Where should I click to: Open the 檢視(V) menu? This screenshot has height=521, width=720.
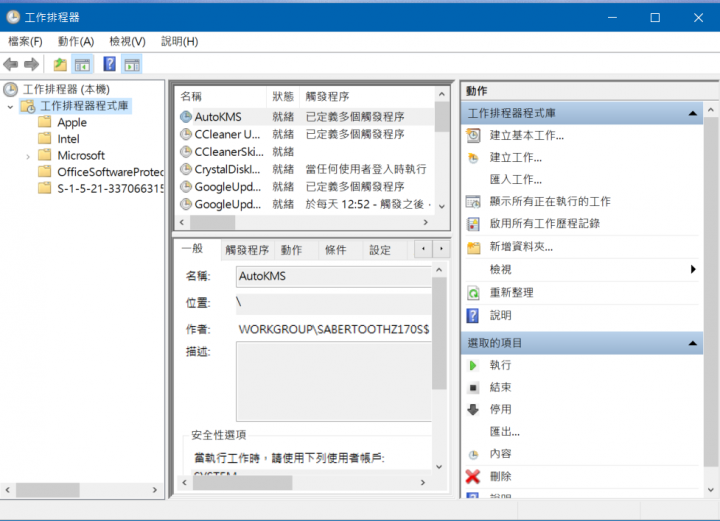click(127, 42)
